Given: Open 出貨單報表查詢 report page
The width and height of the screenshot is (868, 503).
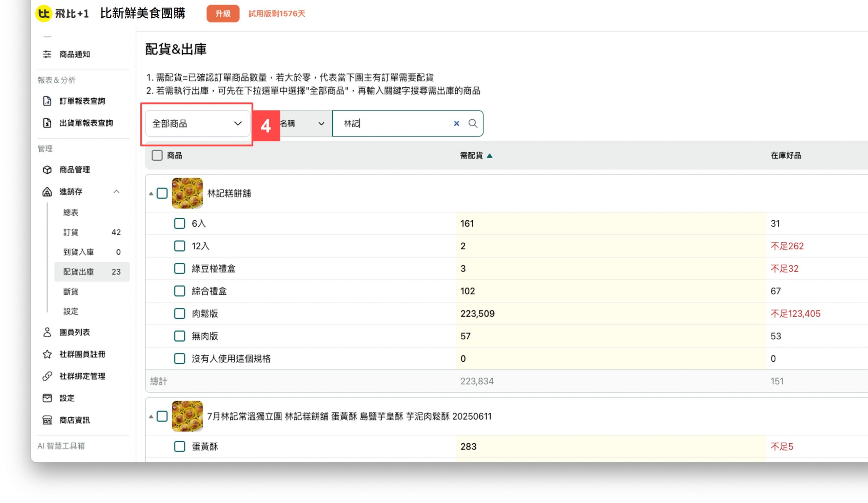Looking at the screenshot, I should 86,123.
